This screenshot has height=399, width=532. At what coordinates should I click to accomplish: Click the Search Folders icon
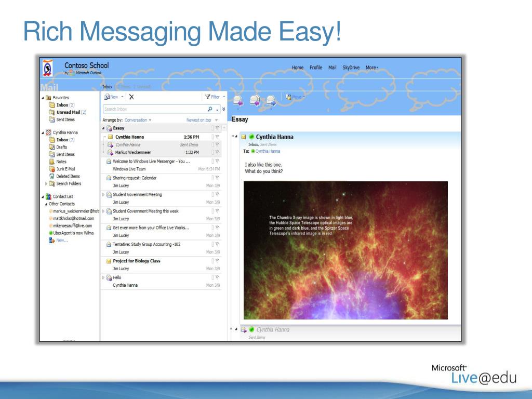[x=52, y=183]
